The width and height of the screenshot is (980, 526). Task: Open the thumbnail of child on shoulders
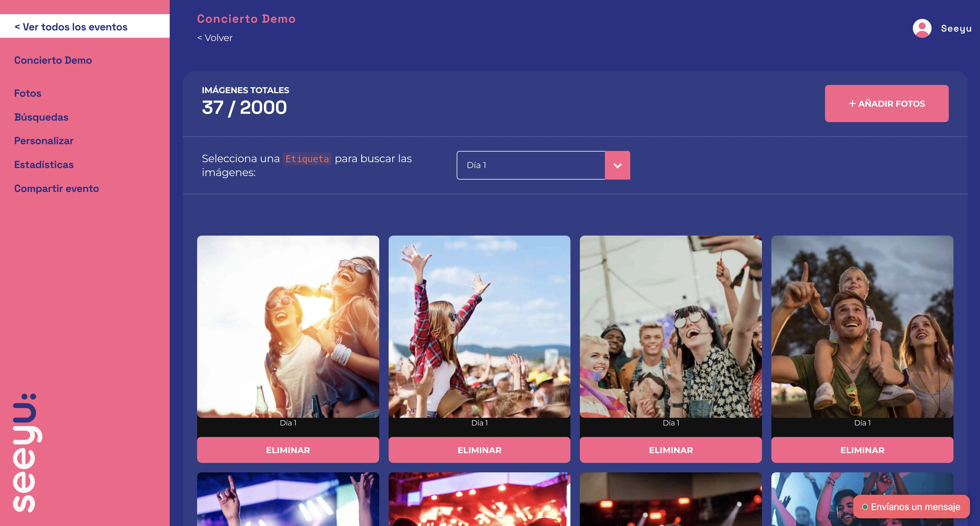[862, 327]
